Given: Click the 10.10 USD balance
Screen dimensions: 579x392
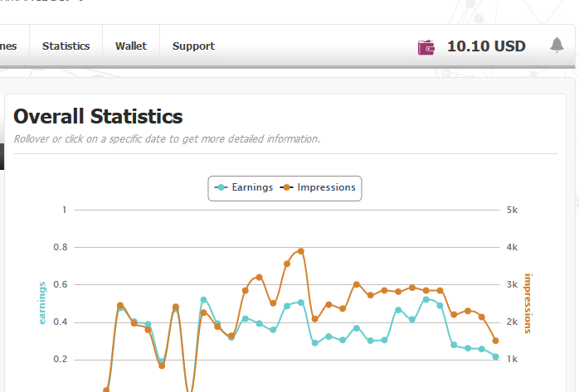Looking at the screenshot, I should [x=486, y=46].
